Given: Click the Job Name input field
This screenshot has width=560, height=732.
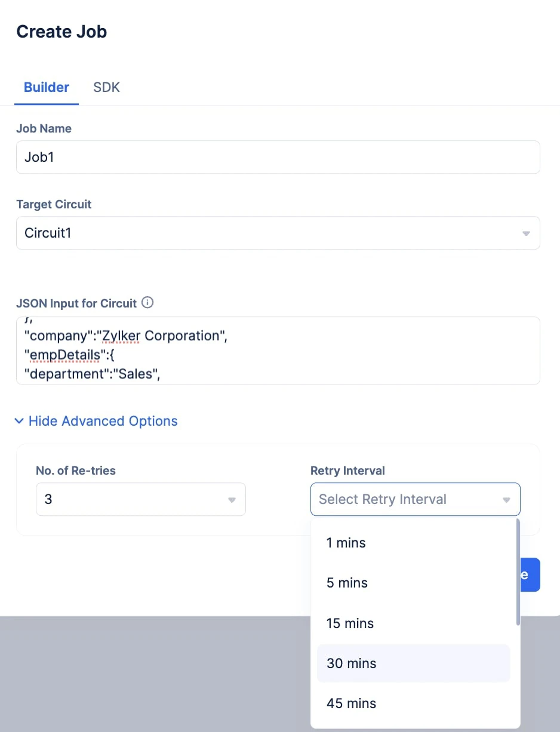Looking at the screenshot, I should pyautogui.click(x=278, y=157).
